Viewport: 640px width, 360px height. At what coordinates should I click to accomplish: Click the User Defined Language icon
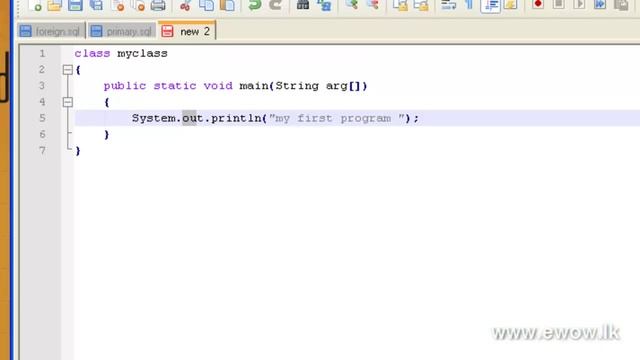click(511, 5)
